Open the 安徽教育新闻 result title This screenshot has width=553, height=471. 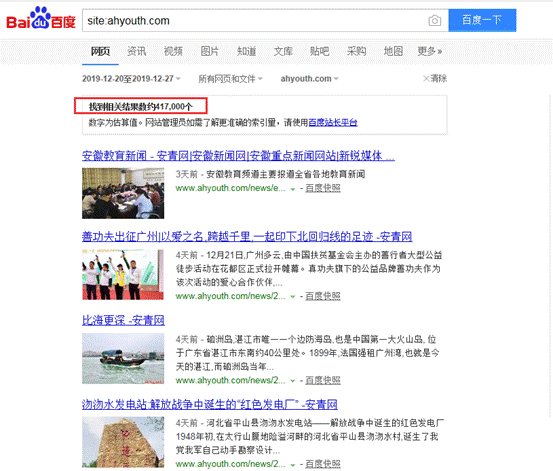pyautogui.click(x=238, y=156)
